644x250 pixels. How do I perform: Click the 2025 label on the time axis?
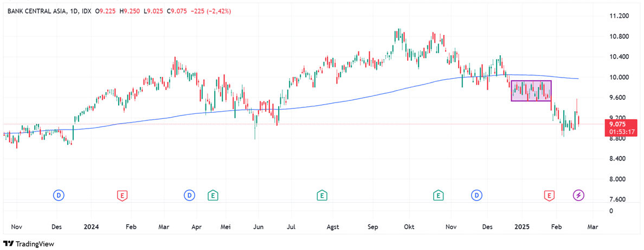[523, 227]
